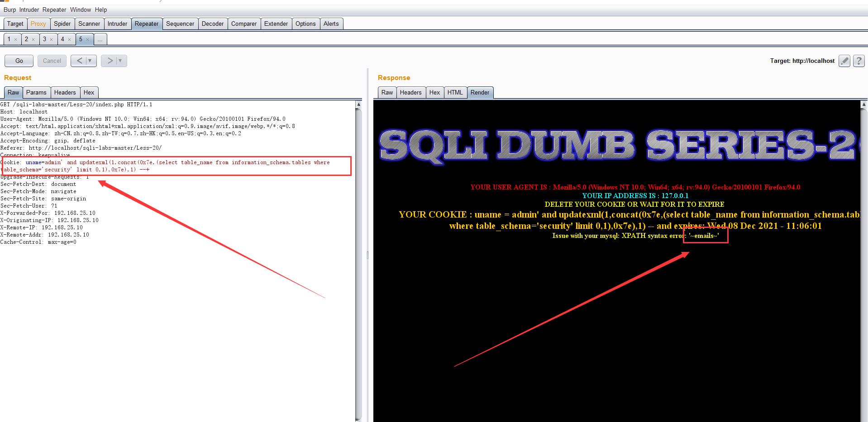Viewport: 868px width, 422px height.
Task: Close Repeater tab 4 with its x
Action: pyautogui.click(x=69, y=39)
